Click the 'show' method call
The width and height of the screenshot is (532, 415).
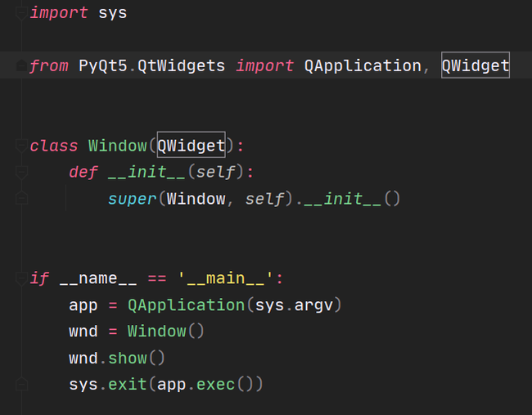(128, 359)
